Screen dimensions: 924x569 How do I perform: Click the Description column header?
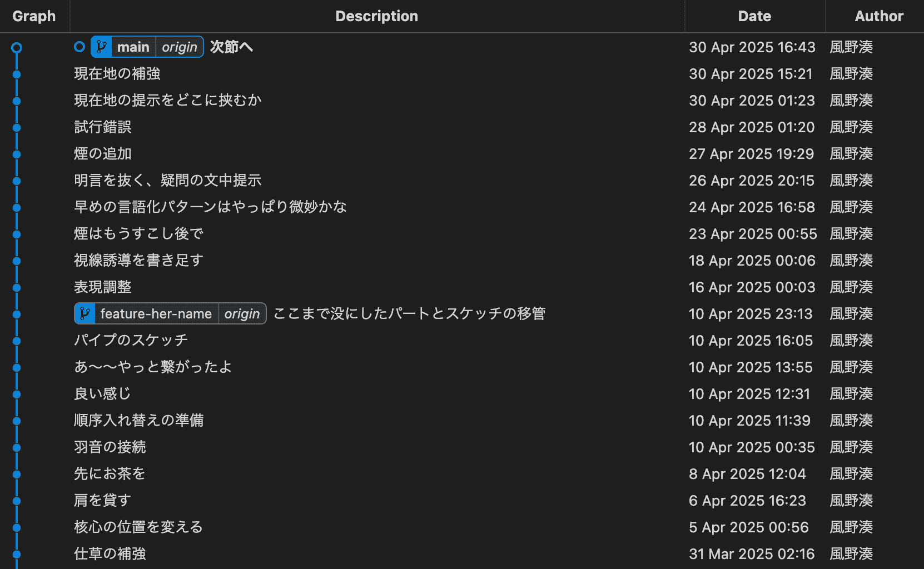coord(376,16)
